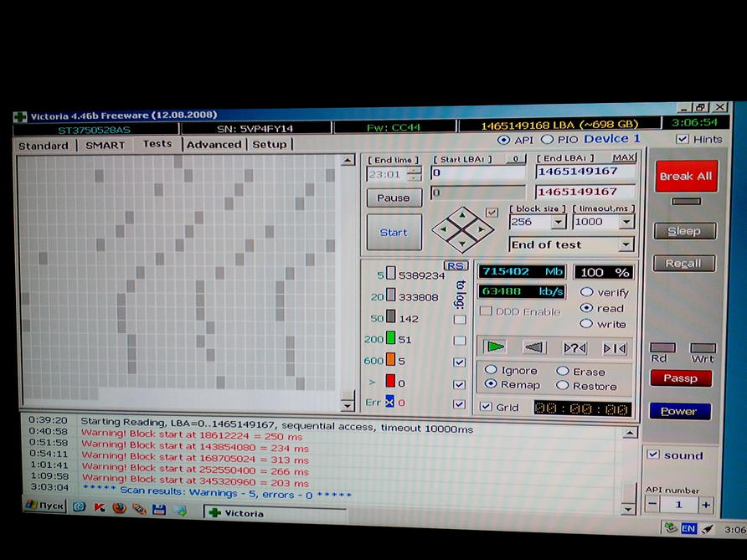The image size is (747, 560).
Task: Click the blue floppy disk quick launch icon
Action: coord(158,510)
